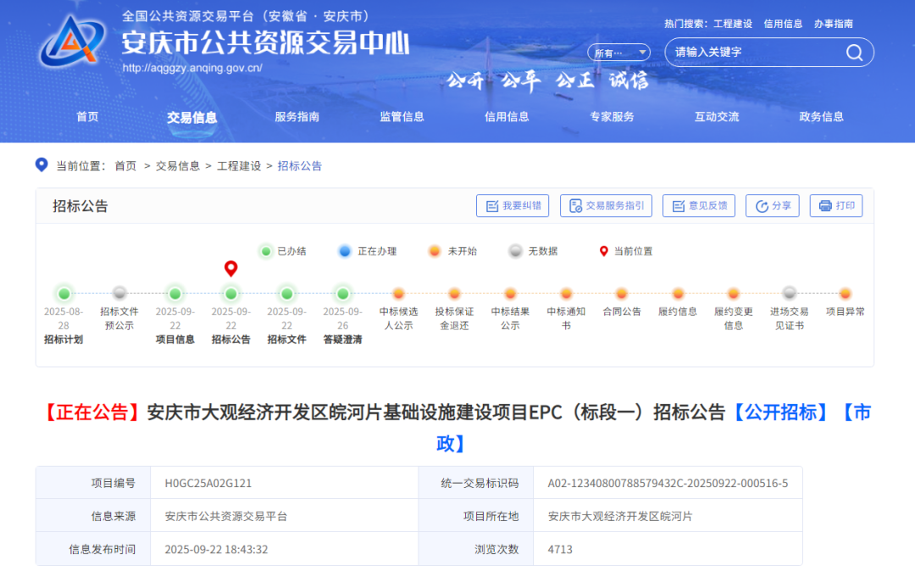Go to 专家服务 in navigation
The image size is (915, 588).
pos(612,117)
